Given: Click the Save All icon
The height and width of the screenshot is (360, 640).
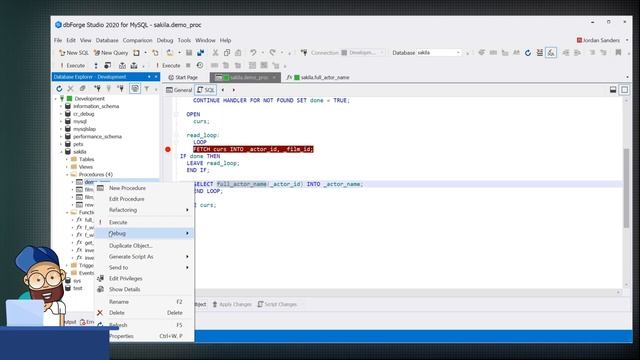Looking at the screenshot, I should pyautogui.click(x=200, y=53).
